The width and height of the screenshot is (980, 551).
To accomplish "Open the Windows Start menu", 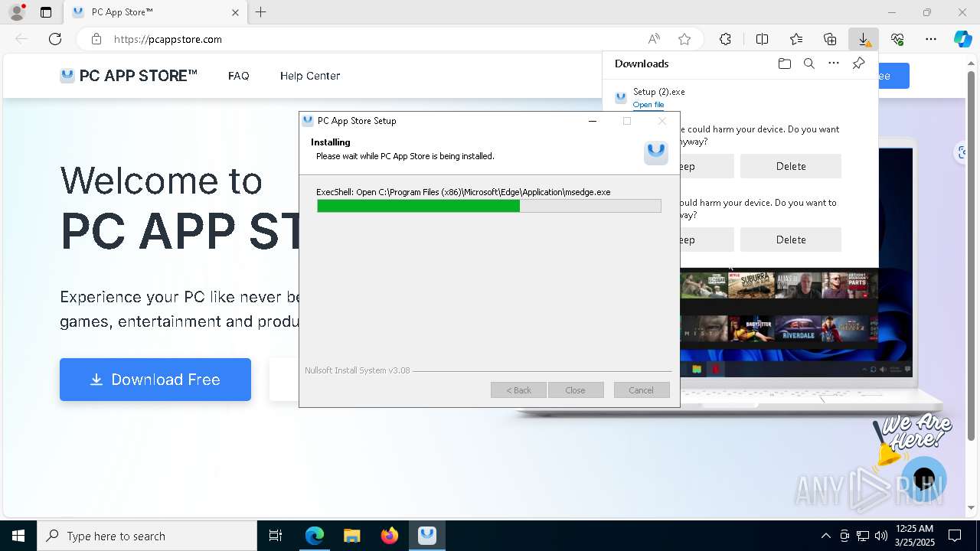I will click(18, 536).
